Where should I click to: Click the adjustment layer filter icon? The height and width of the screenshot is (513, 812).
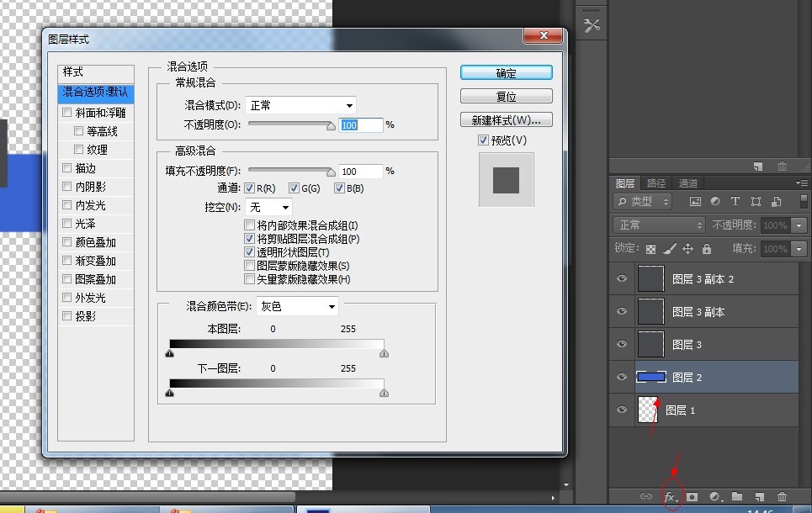(715, 201)
